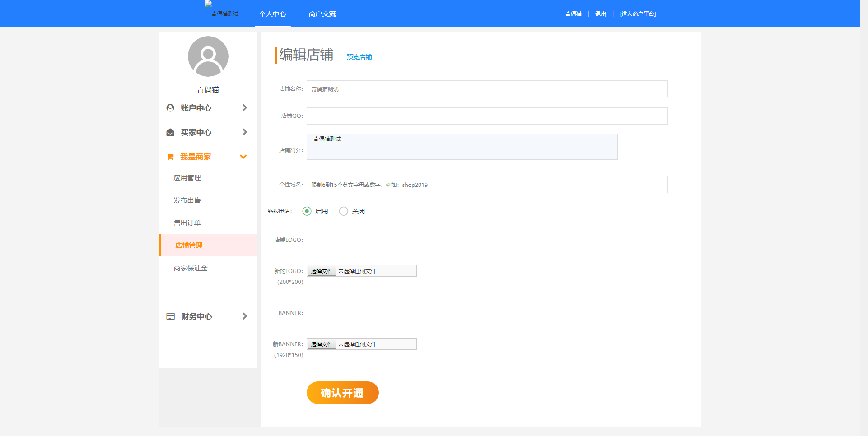Click the 奇偶猫 username link in header
868x436 pixels.
[574, 14]
